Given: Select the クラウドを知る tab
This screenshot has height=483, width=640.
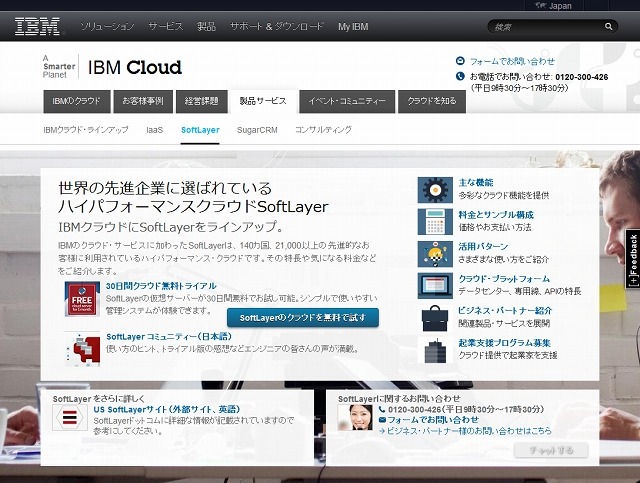Looking at the screenshot, I should (x=432, y=101).
